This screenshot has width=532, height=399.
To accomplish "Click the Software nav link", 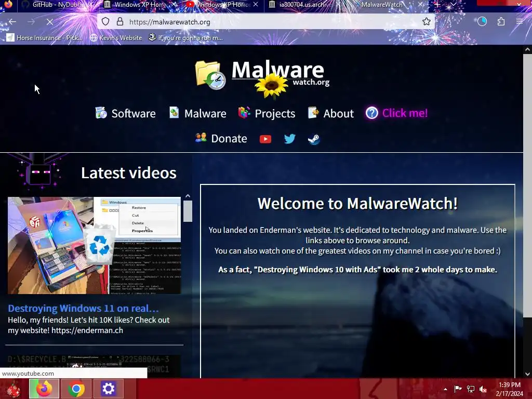I will point(125,113).
